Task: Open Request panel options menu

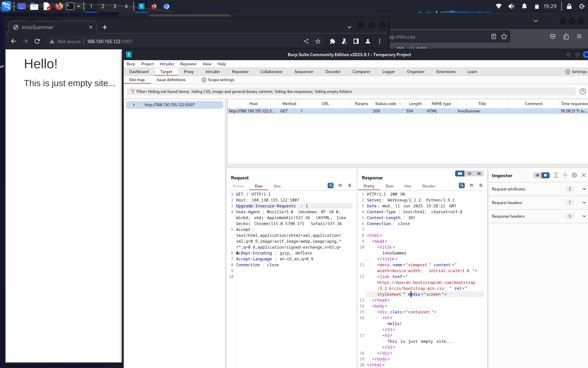Action: (350, 185)
